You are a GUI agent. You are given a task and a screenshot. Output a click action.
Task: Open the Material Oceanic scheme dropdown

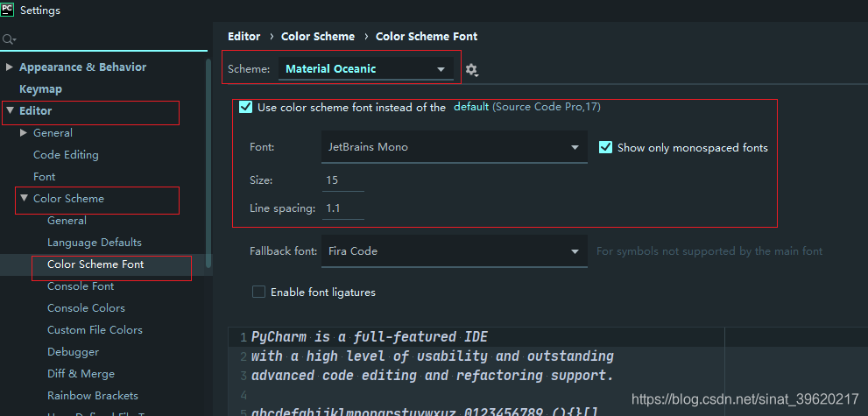coord(366,69)
